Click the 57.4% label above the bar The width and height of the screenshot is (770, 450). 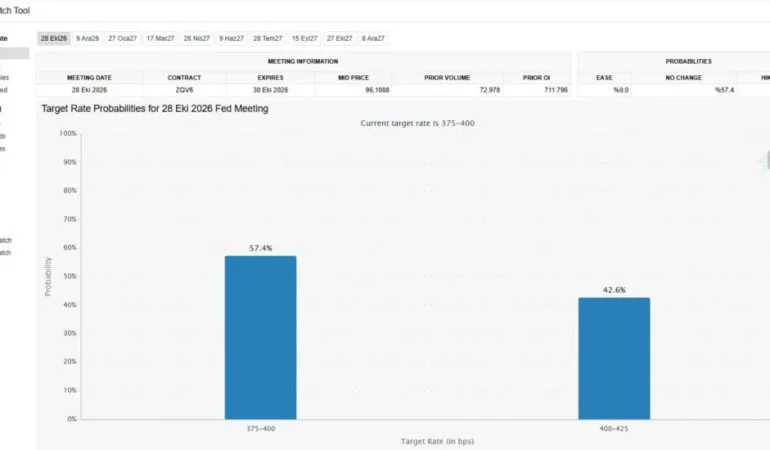click(261, 248)
